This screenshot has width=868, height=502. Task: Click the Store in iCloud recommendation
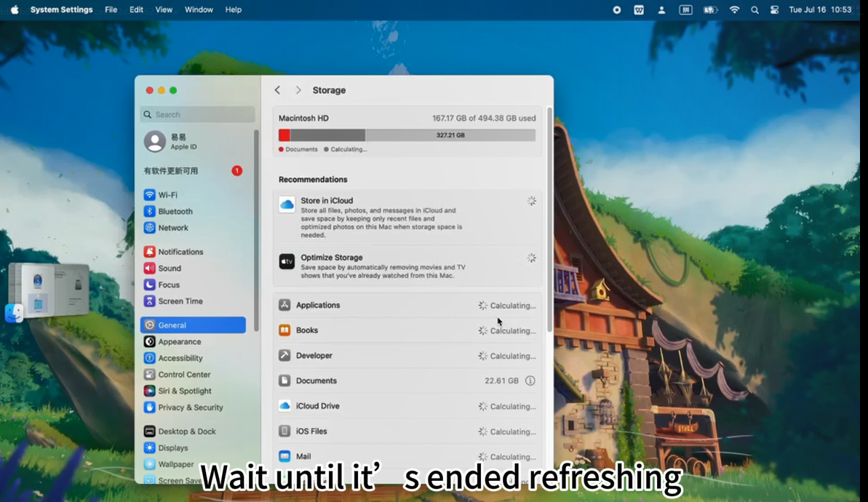[x=407, y=218]
